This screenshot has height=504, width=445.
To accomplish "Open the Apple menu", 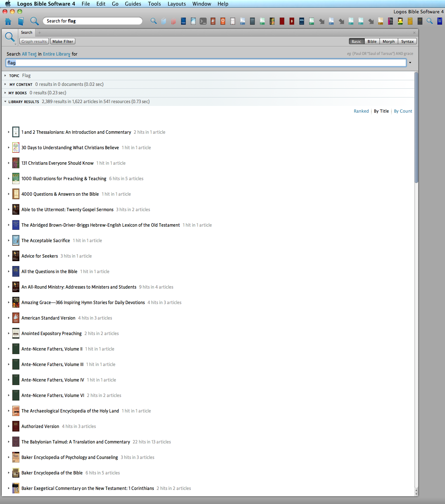I will [x=8, y=4].
